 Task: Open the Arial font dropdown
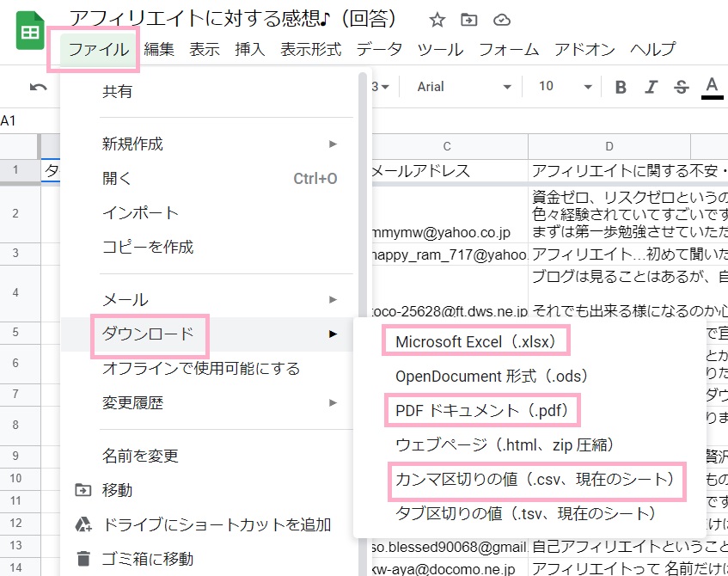[x=463, y=87]
